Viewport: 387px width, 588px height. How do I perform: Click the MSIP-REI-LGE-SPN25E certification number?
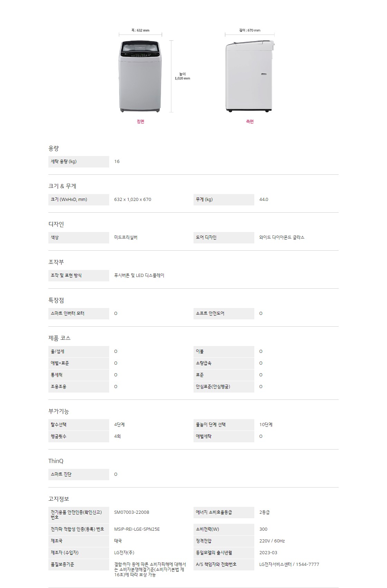click(137, 529)
